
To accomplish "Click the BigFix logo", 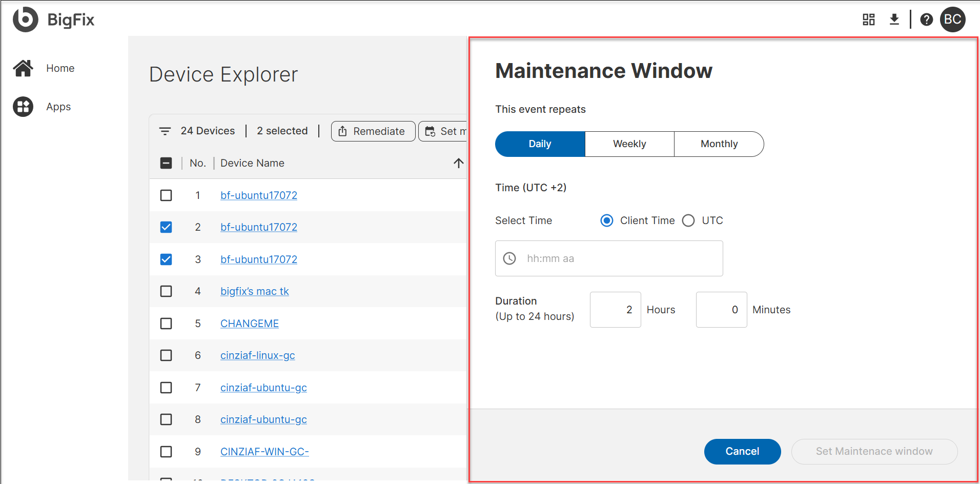I will [x=53, y=19].
